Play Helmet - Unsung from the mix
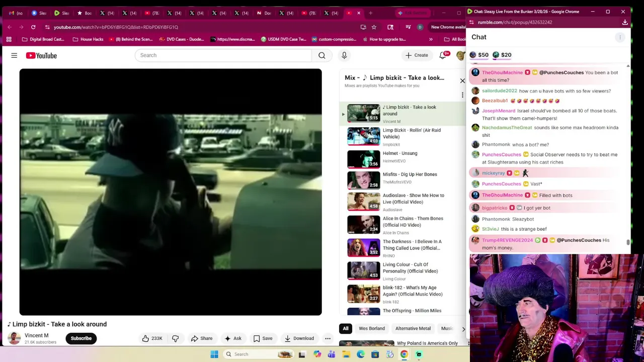Viewport: 644px width, 362px height. point(403,158)
